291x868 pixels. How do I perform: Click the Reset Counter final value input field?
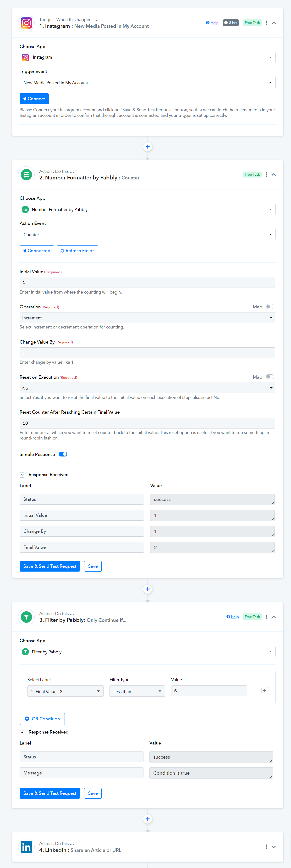coord(147,423)
